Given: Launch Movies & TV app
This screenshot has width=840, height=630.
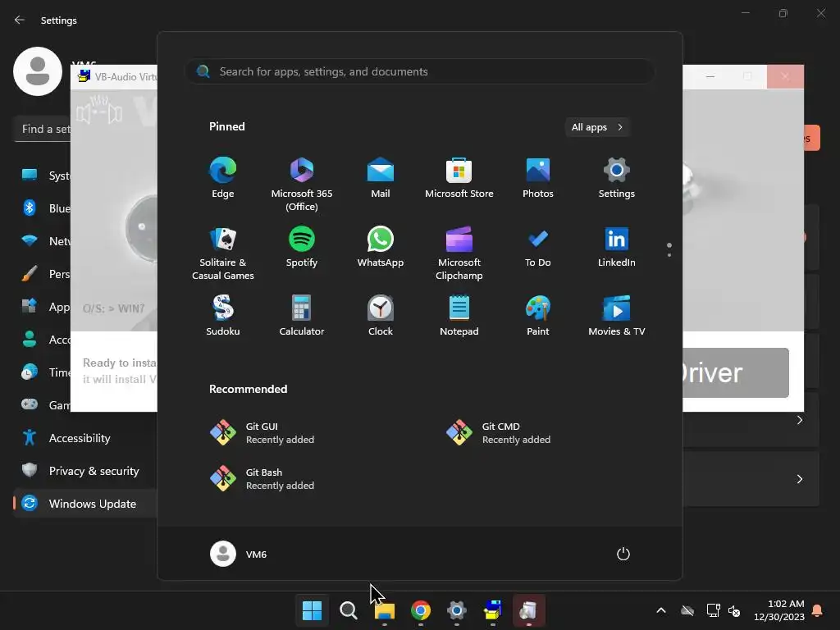Looking at the screenshot, I should click(x=617, y=316).
